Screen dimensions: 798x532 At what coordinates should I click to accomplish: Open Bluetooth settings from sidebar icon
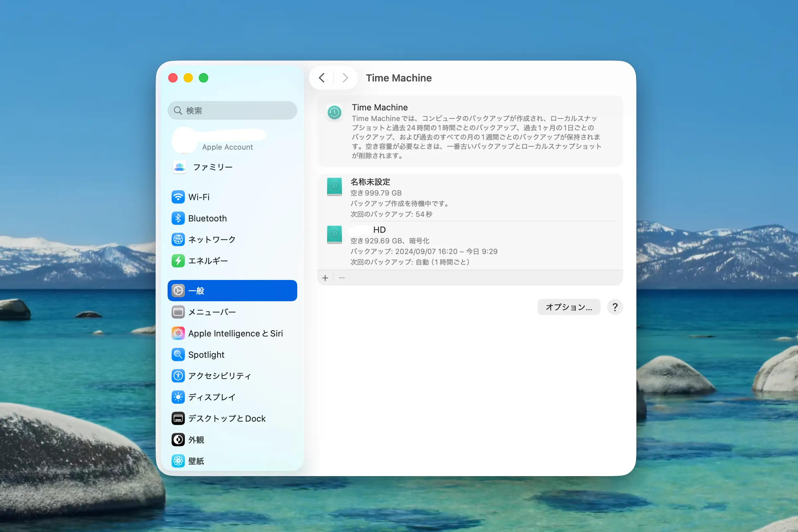pos(178,218)
